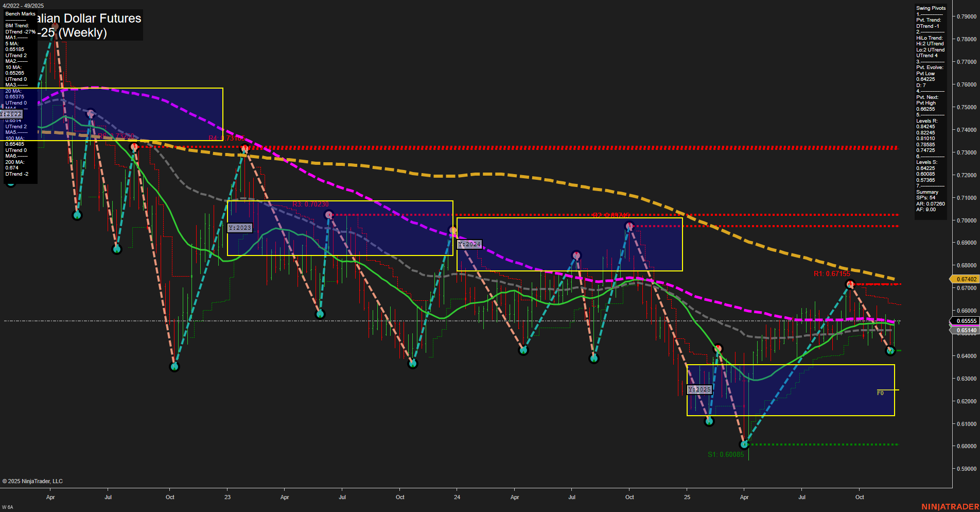This screenshot has height=512, width=980.
Task: Click the pivot high circle beside R1: 0.67155
Action: point(850,283)
